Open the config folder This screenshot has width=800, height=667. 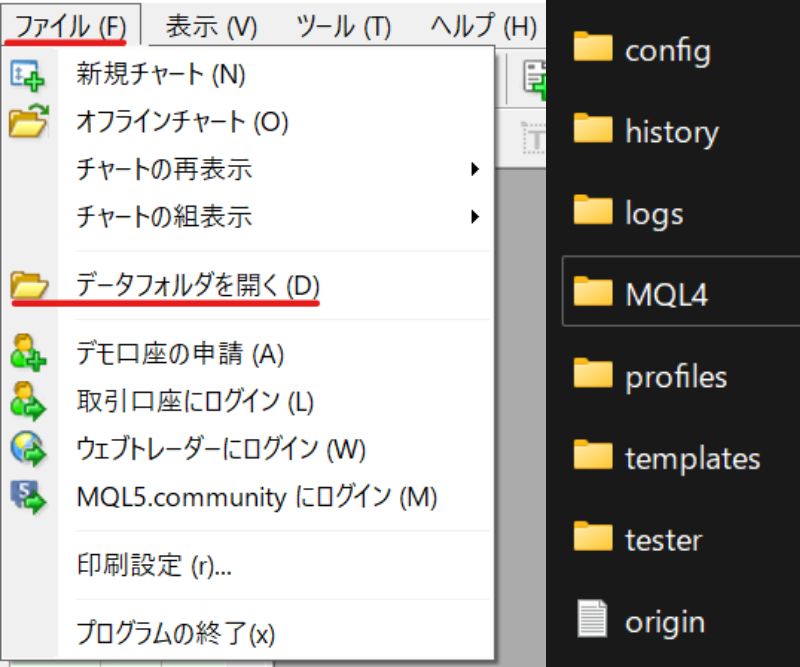667,49
